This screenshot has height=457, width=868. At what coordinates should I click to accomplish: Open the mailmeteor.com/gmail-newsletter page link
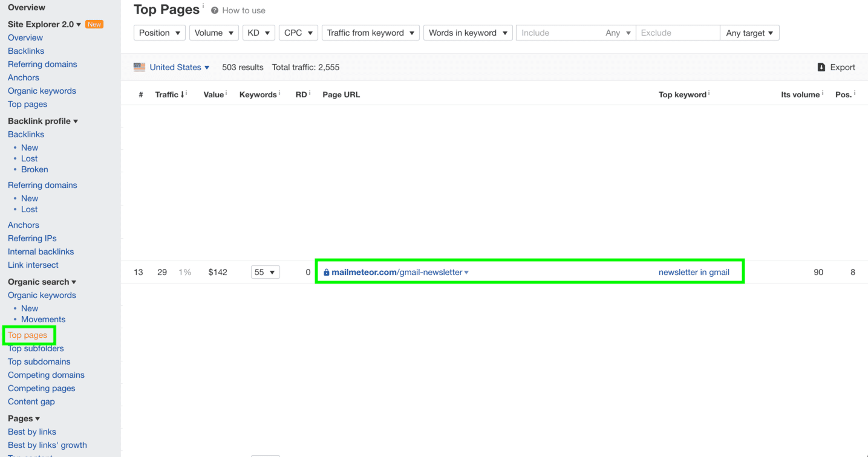click(x=397, y=272)
